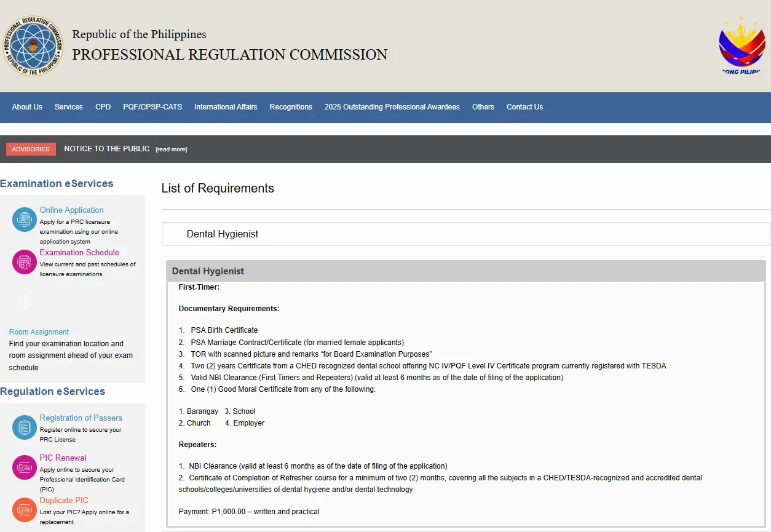Click the Examination eServices heading

57,184
